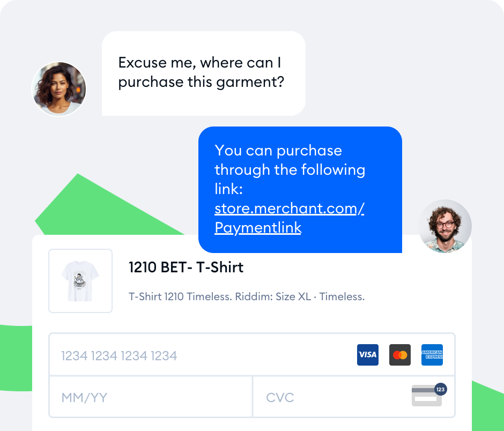The image size is (504, 431).
Task: Click the woman customer's avatar
Action: pos(59,88)
